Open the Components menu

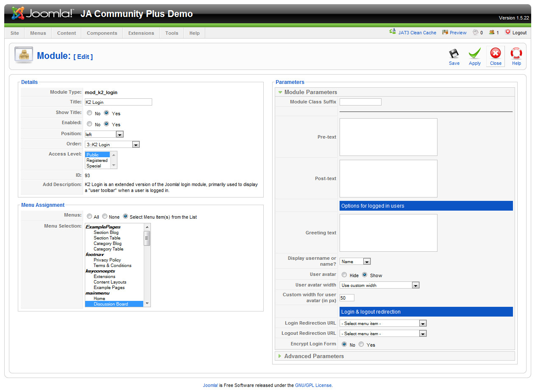click(x=102, y=33)
